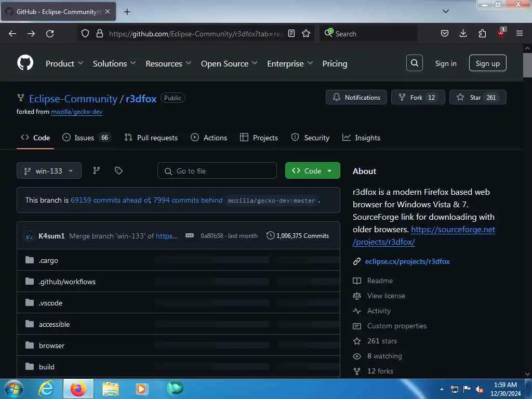
Task: Open the muted volume tray icon
Action: pyautogui.click(x=480, y=390)
